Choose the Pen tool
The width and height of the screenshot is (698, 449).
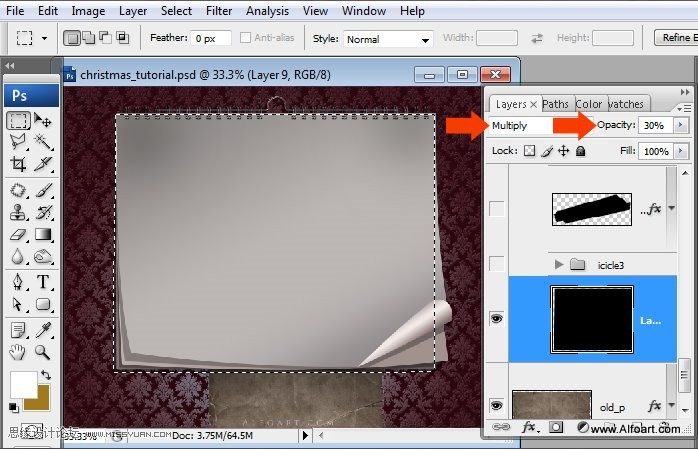18,282
